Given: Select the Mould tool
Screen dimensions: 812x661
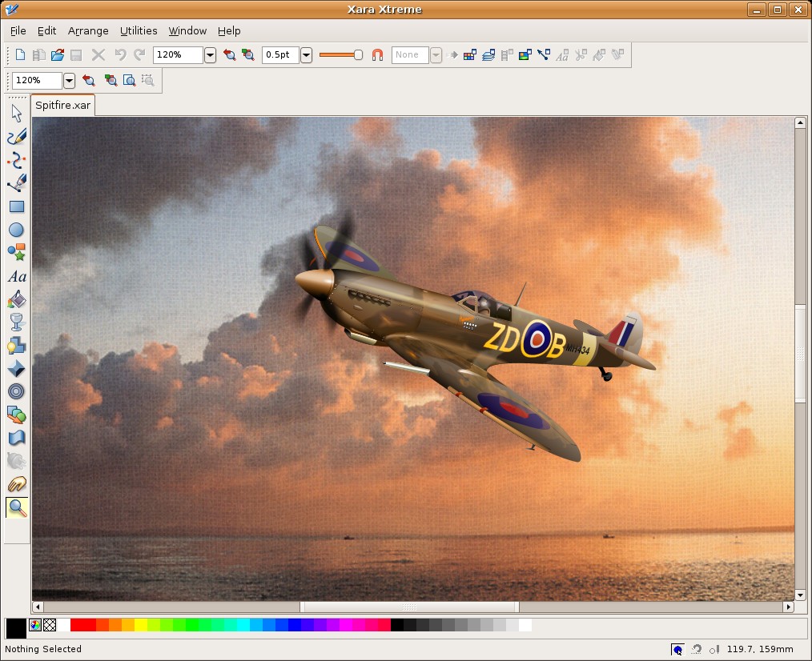Looking at the screenshot, I should 17,438.
